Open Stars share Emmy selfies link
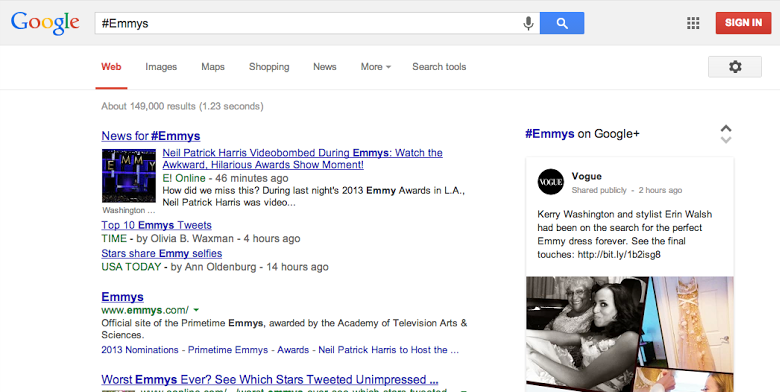The image size is (780, 392). (x=162, y=253)
